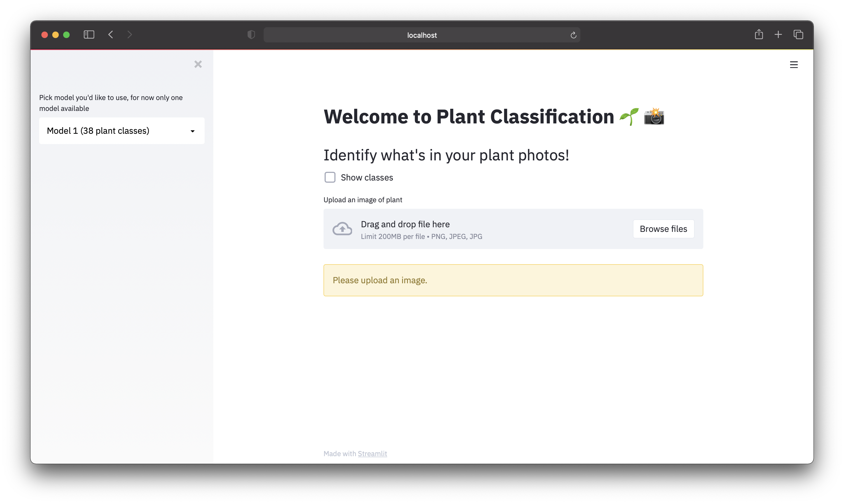Open the privacy shield report icon

(x=251, y=35)
